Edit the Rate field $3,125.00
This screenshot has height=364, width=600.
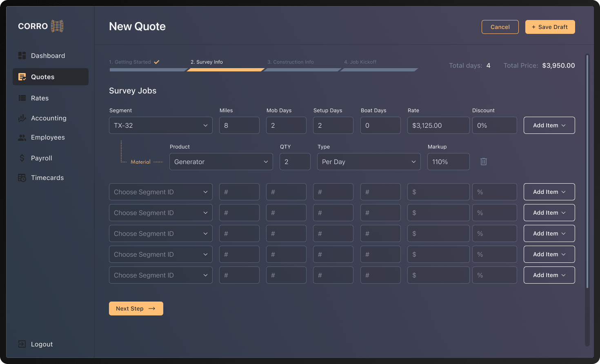tap(438, 125)
